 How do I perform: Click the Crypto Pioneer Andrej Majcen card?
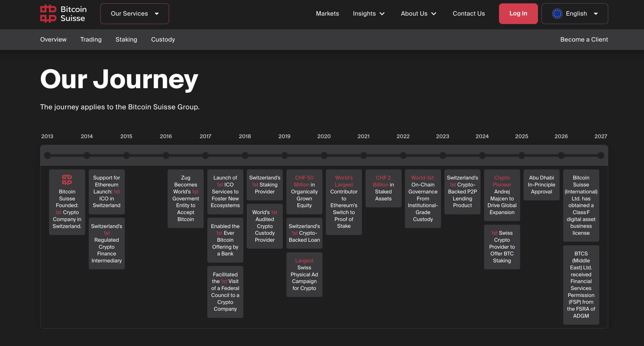pos(502,195)
